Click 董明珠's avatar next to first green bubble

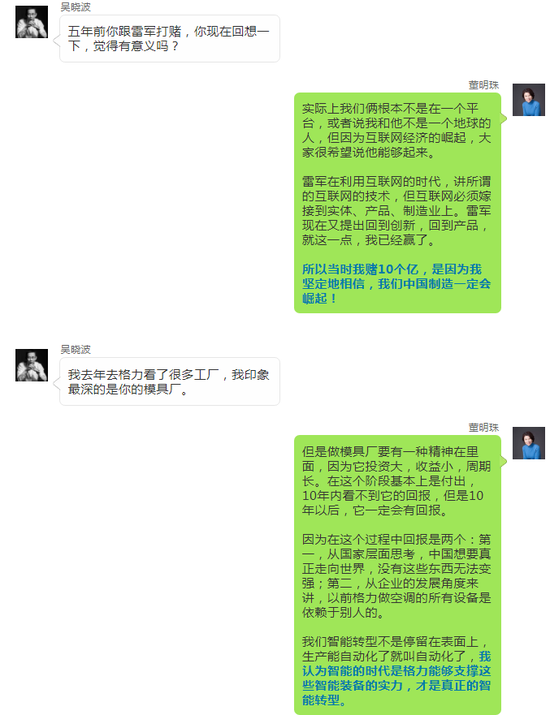coord(529,99)
